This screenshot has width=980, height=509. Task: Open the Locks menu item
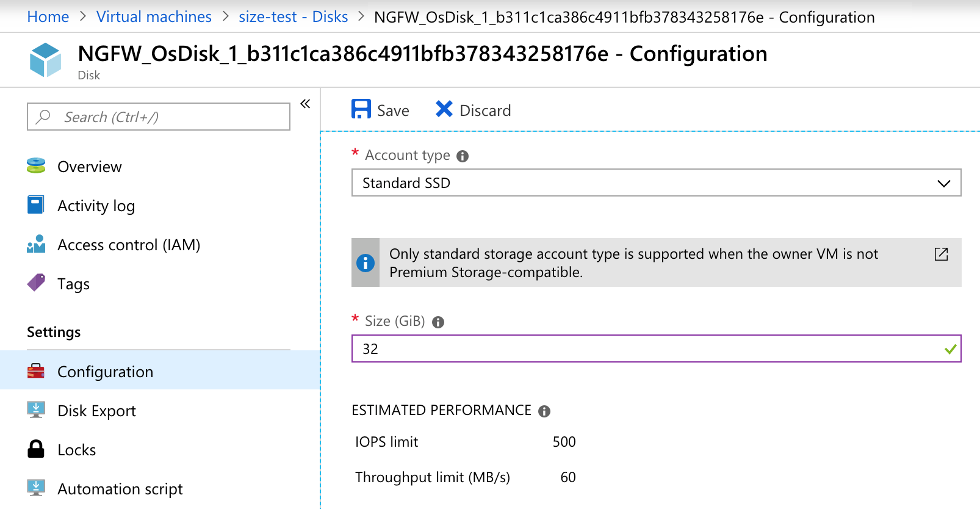pos(76,450)
